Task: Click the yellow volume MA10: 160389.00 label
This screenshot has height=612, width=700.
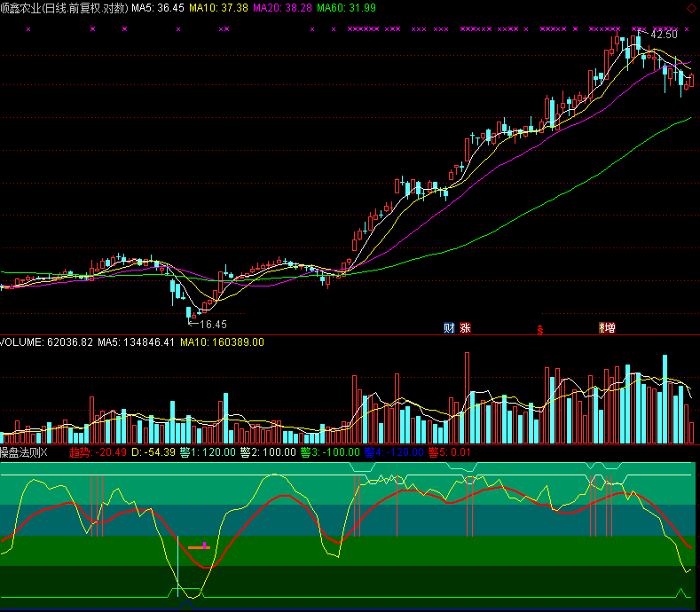Action: [x=222, y=341]
